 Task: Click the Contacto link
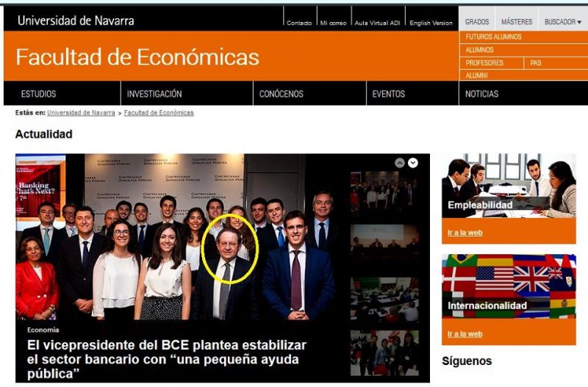[x=299, y=23]
